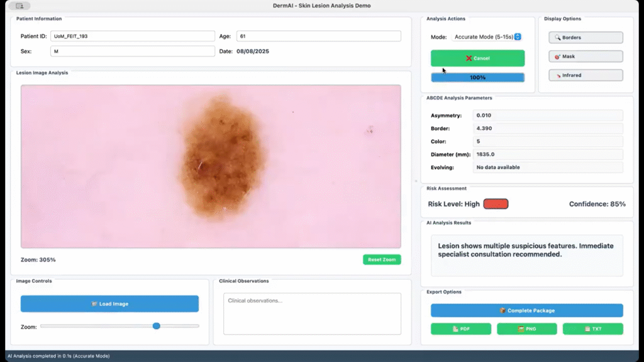This screenshot has height=362, width=644.
Task: Click Reset Zoom below the lesion image
Action: click(382, 259)
